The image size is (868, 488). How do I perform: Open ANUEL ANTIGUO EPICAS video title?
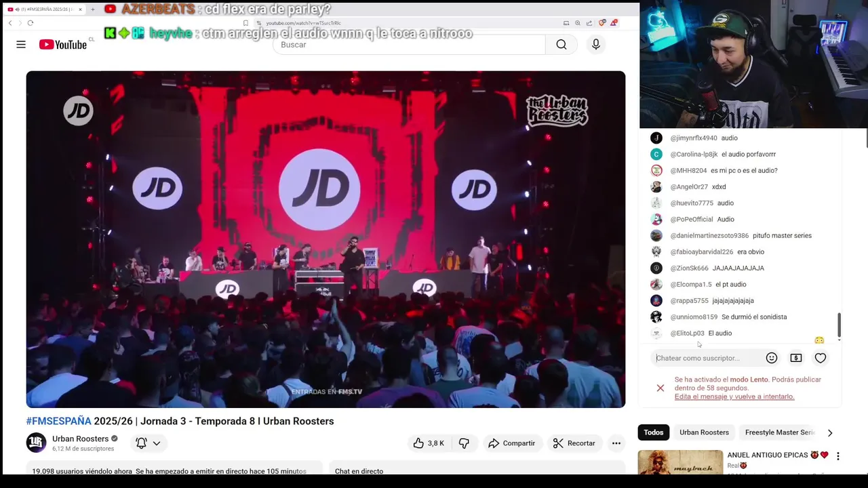pos(778,455)
